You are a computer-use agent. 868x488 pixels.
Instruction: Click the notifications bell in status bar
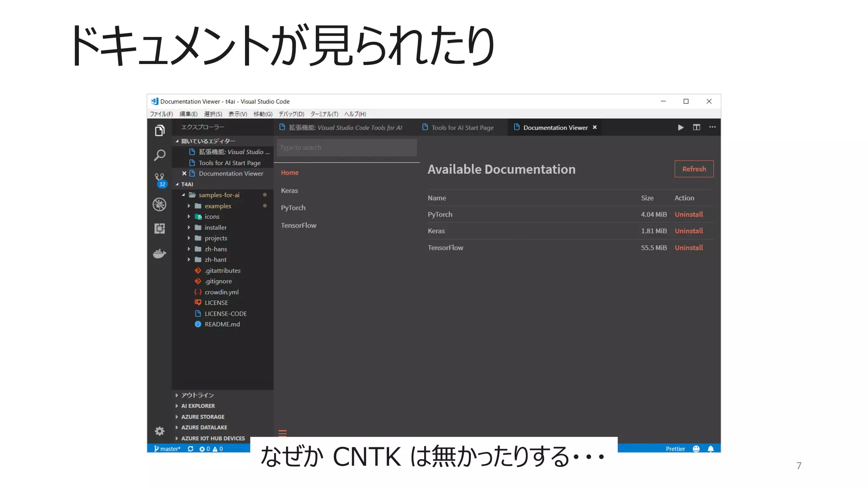711,449
